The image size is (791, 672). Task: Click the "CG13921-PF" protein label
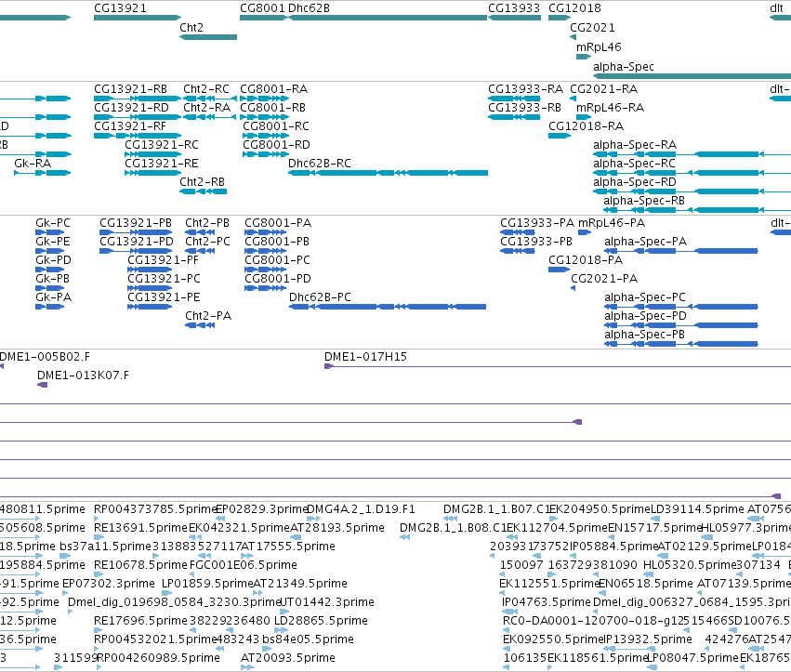point(163,260)
